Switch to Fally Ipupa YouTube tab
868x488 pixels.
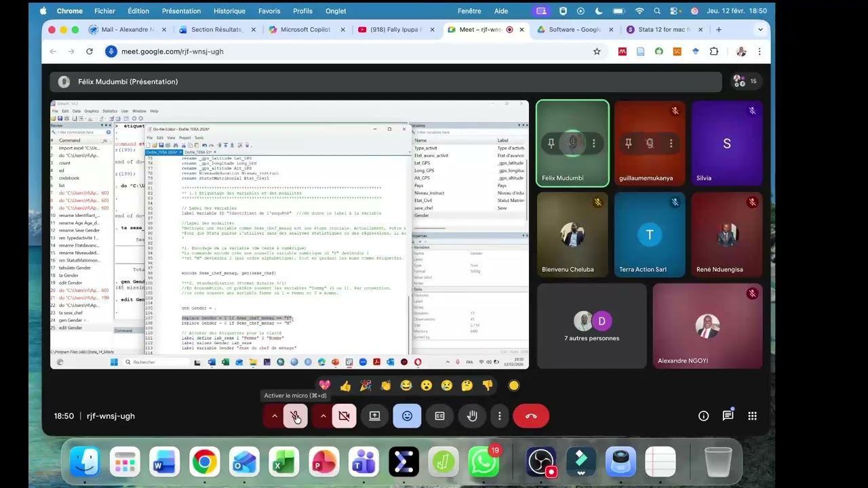[396, 30]
